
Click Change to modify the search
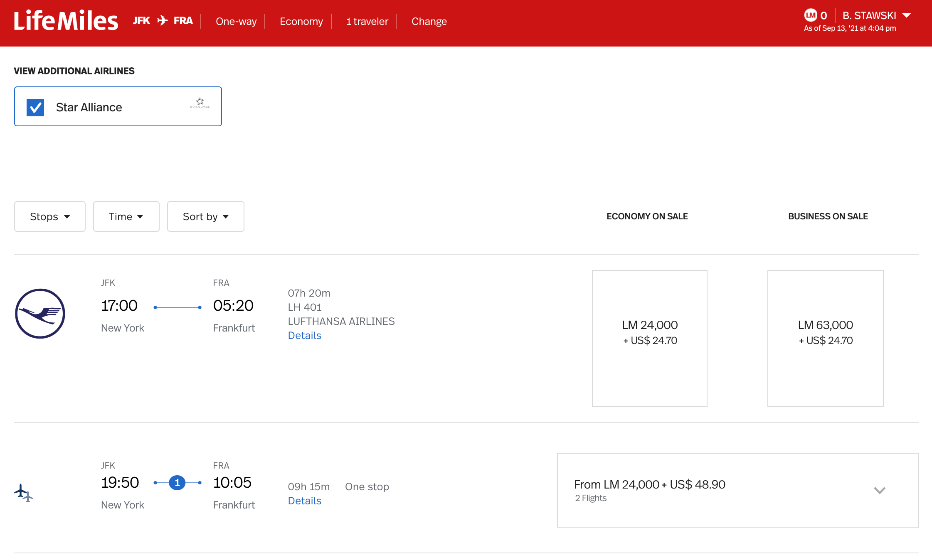point(429,21)
